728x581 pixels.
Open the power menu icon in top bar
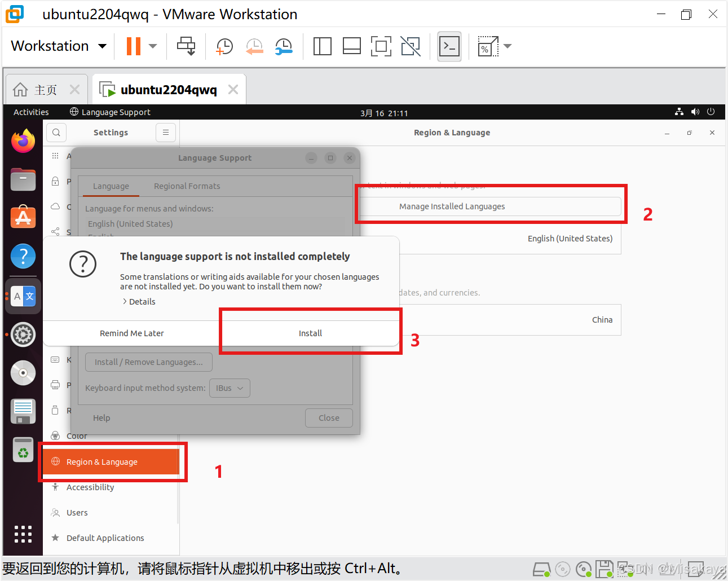(x=711, y=112)
